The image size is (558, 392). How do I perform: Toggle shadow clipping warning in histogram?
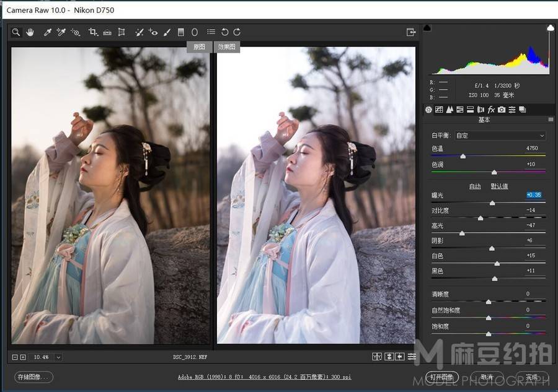[427, 28]
